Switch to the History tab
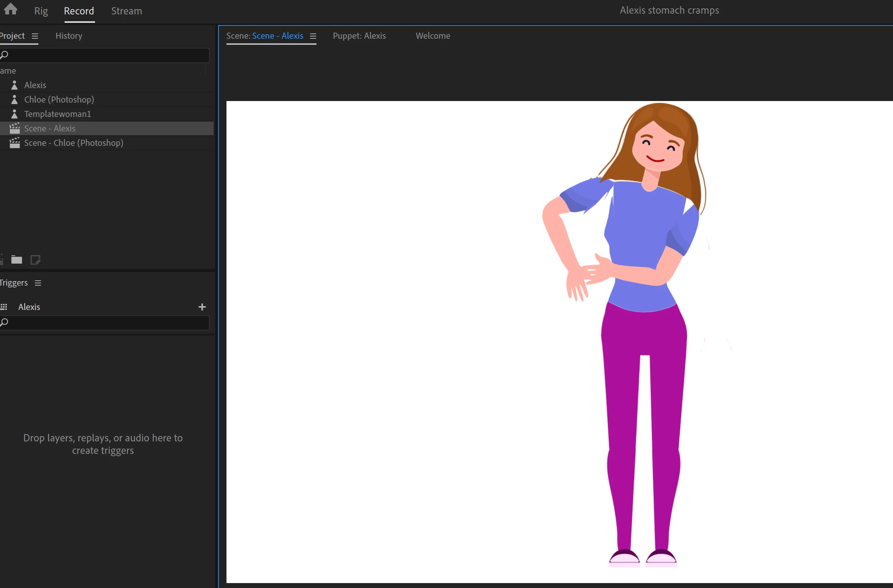The height and width of the screenshot is (588, 893). [69, 36]
